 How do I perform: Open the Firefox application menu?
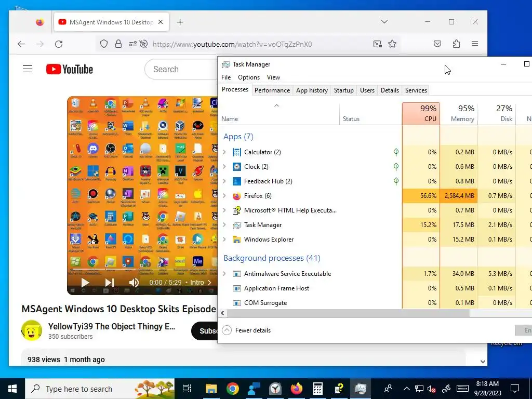(475, 44)
